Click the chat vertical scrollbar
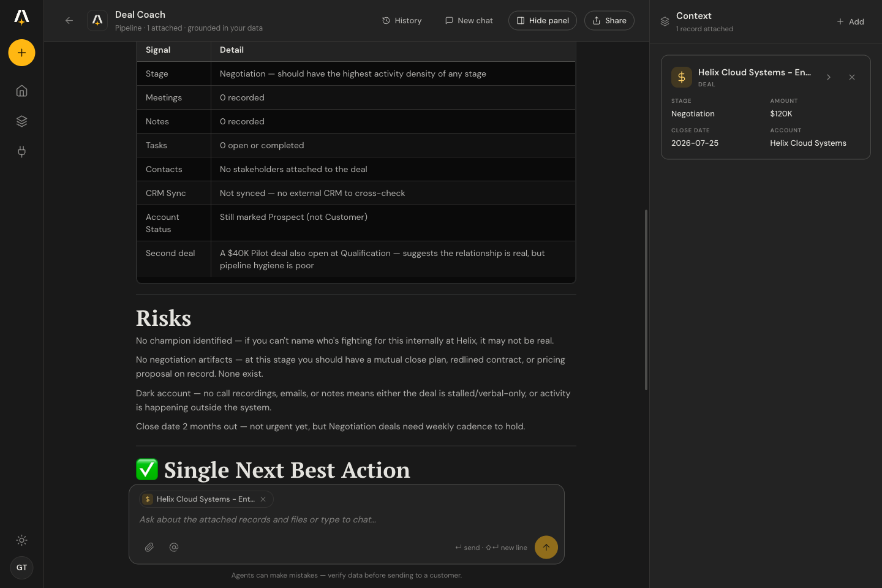This screenshot has height=588, width=882. click(x=646, y=300)
